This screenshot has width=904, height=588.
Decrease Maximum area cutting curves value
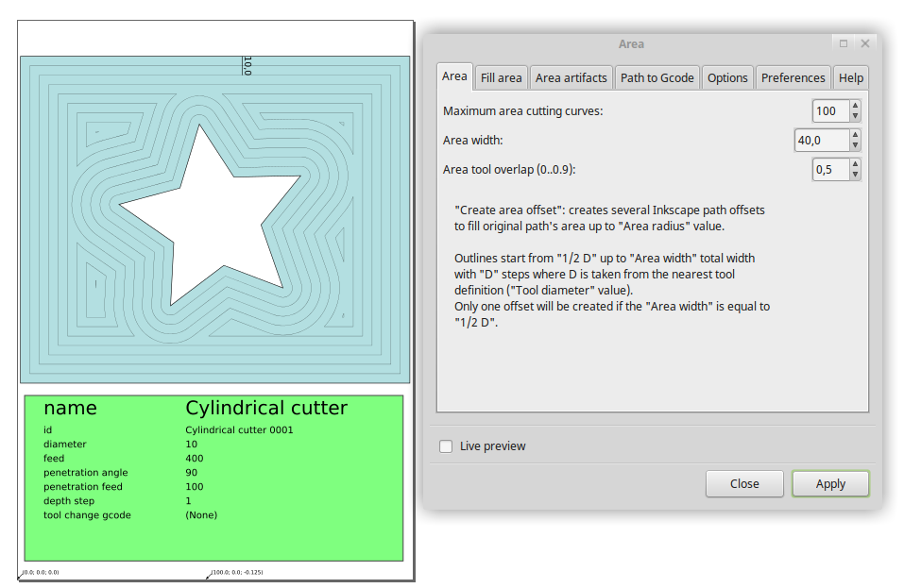pos(855,116)
